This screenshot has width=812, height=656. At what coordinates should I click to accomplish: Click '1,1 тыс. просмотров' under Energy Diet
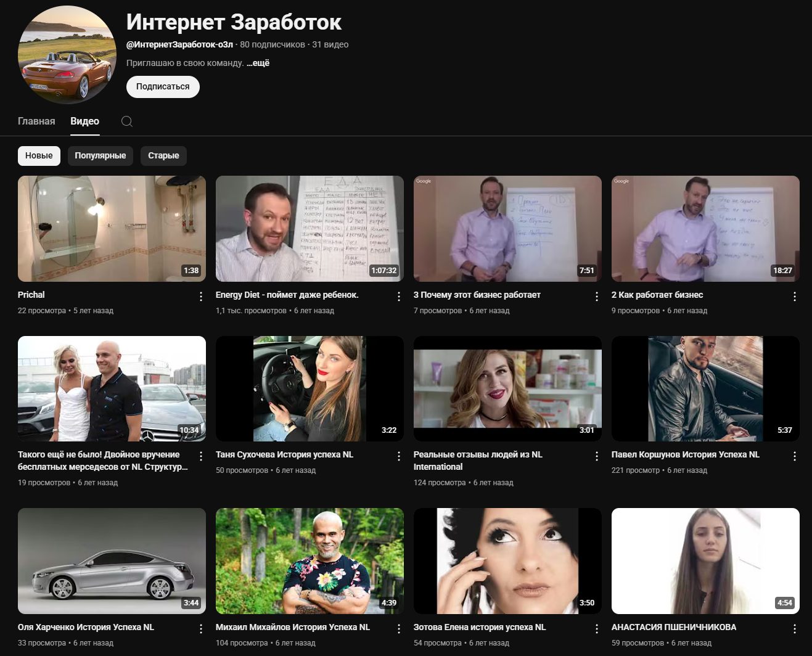pyautogui.click(x=251, y=311)
